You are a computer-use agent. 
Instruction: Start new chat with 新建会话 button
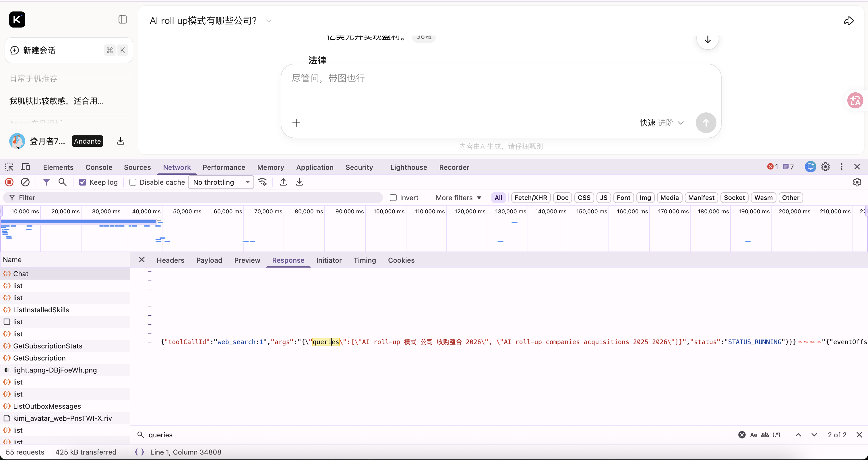coord(69,50)
